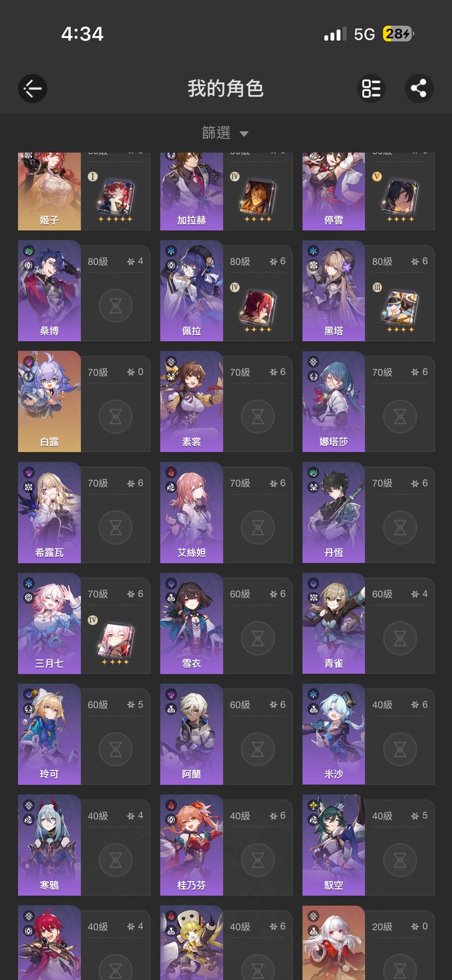Select 青雀 character portrait
The width and height of the screenshot is (452, 980).
point(334,623)
